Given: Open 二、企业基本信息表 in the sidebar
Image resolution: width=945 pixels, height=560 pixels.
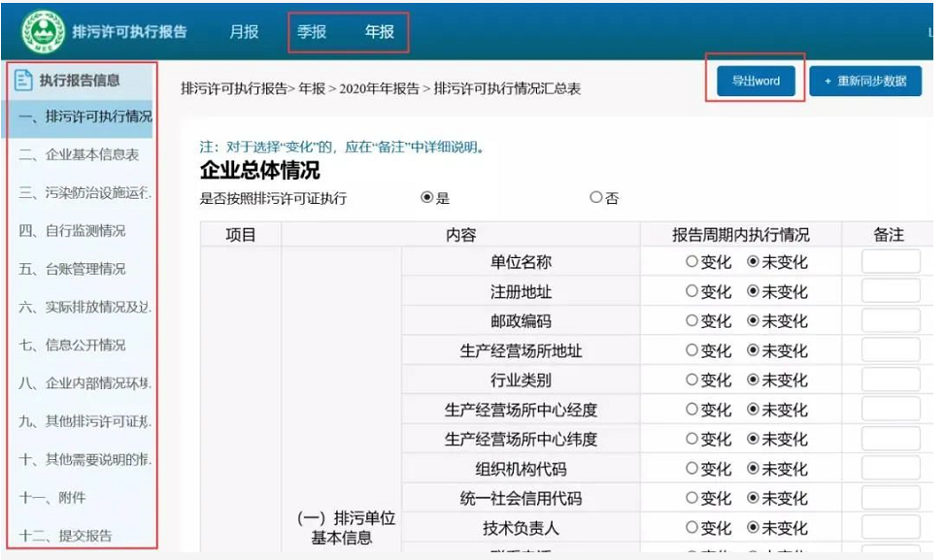Looking at the screenshot, I should click(80, 155).
